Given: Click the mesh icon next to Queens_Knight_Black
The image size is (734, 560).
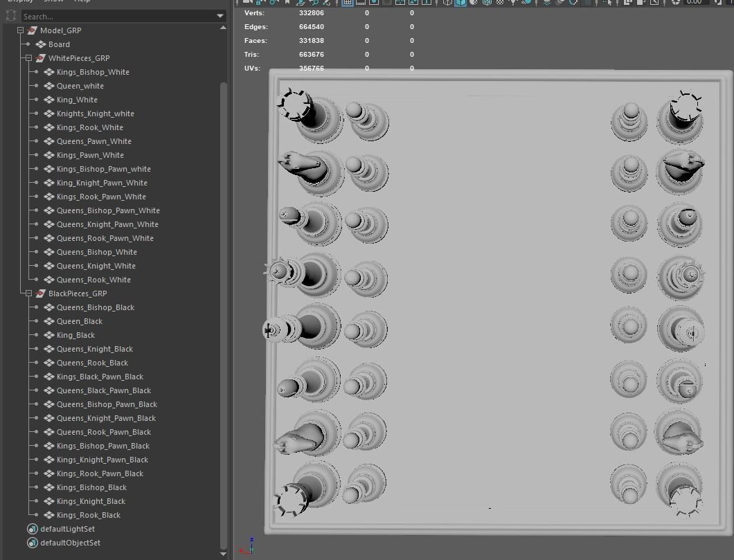Looking at the screenshot, I should (49, 349).
